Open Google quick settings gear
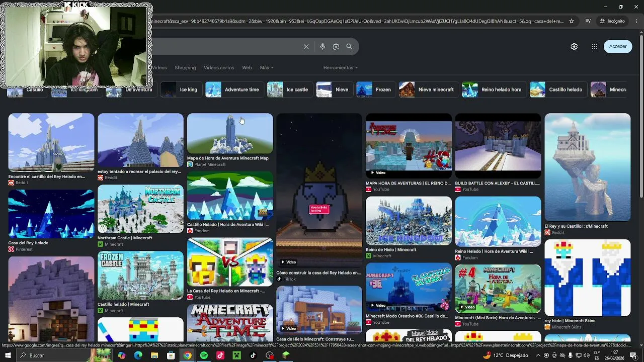 click(574, 47)
